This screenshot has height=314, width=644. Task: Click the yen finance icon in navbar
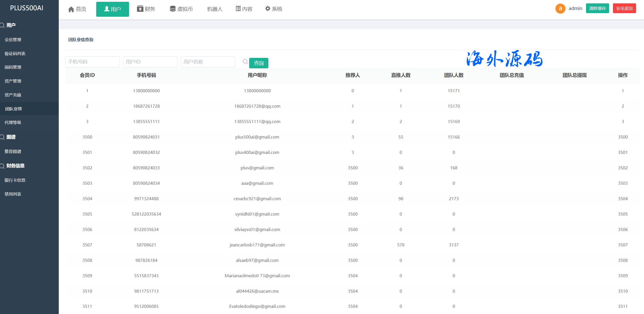[x=140, y=9]
